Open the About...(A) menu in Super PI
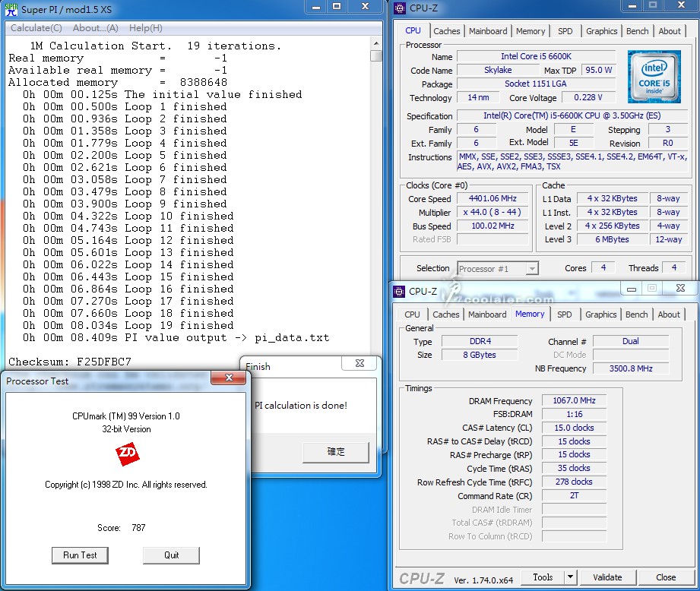 pos(96,28)
